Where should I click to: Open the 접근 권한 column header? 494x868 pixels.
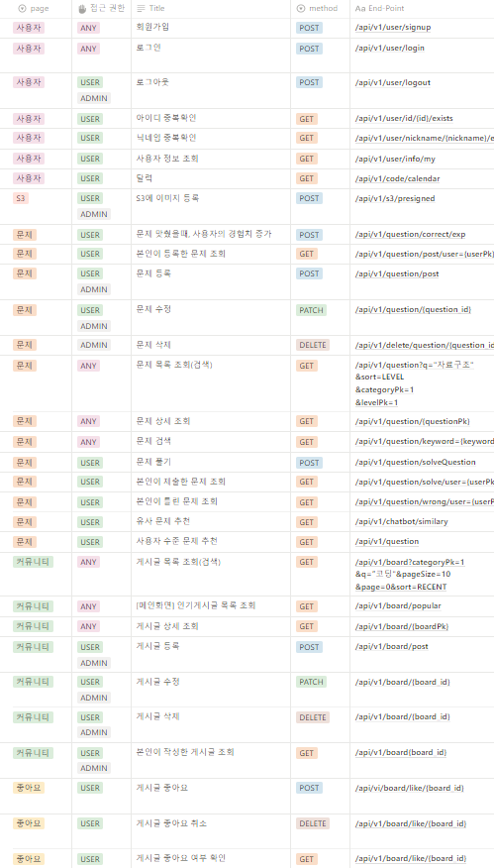tap(102, 9)
